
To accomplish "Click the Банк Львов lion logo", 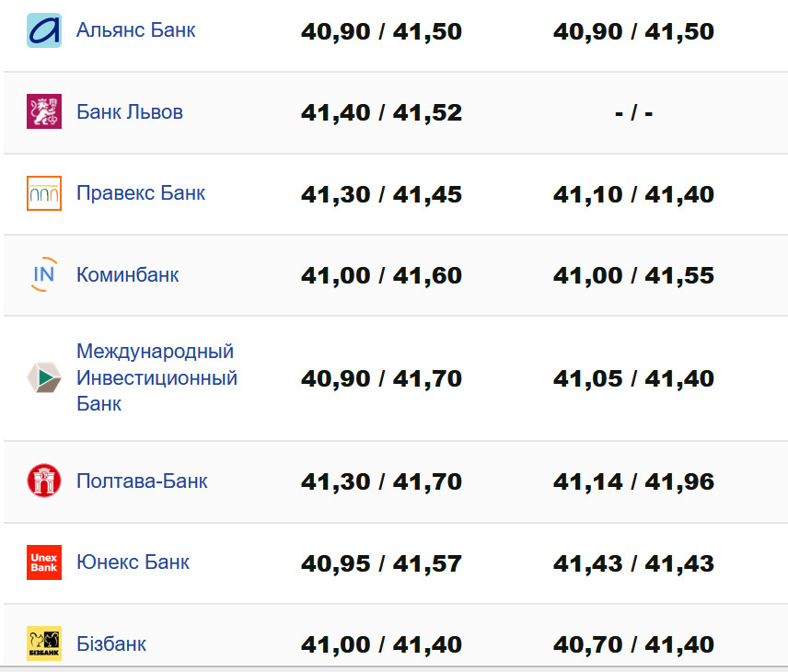I will [x=44, y=112].
